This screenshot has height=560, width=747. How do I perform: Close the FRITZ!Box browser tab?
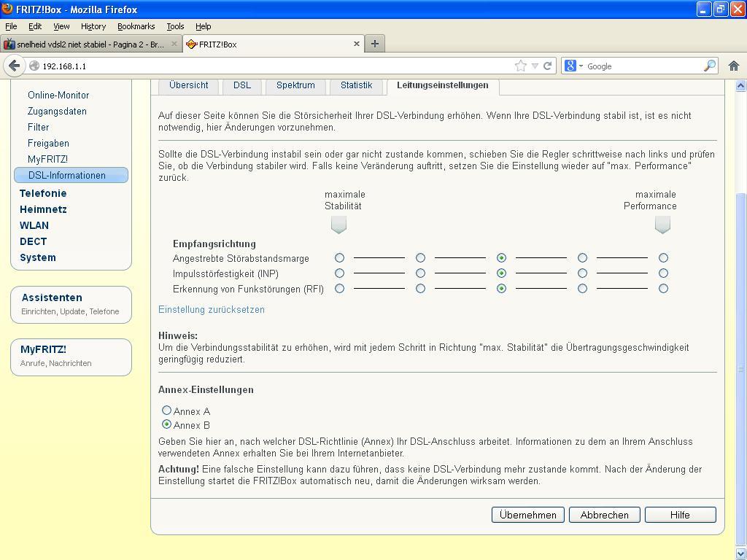(x=357, y=44)
